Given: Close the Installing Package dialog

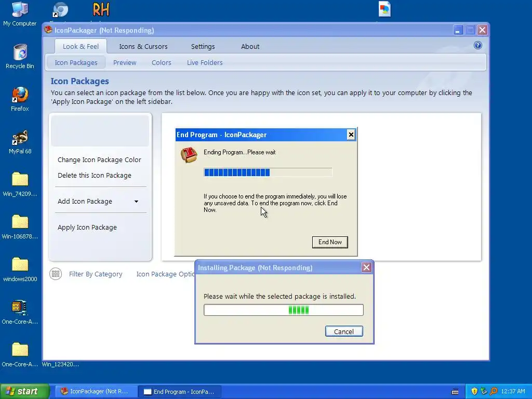Looking at the screenshot, I should point(366,268).
